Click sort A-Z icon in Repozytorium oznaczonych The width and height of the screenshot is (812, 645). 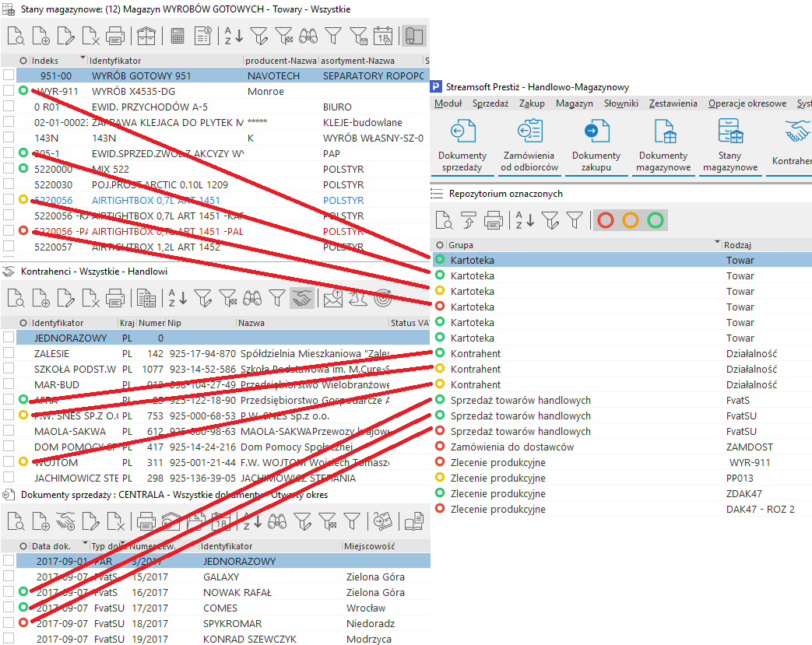tap(525, 220)
